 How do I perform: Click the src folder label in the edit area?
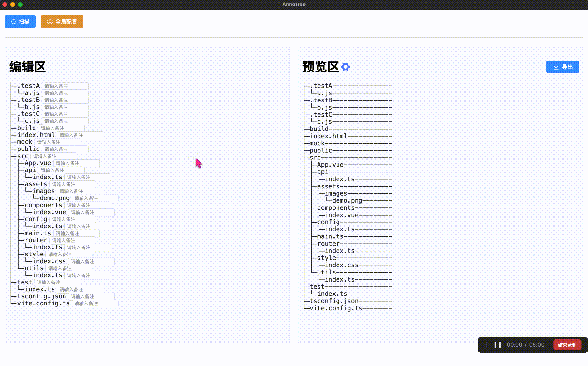click(23, 156)
